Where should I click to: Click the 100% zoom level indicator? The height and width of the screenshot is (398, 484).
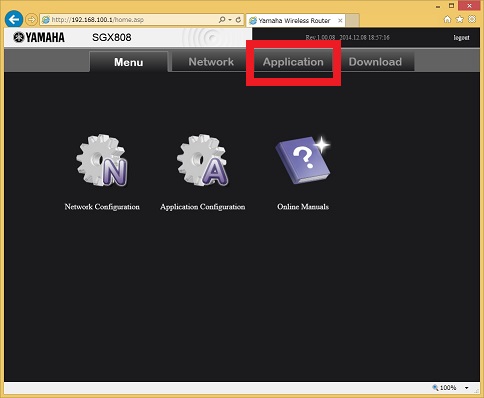coord(448,388)
